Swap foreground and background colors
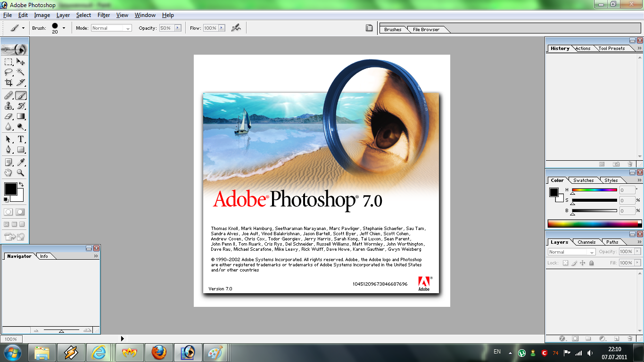 tap(21, 184)
